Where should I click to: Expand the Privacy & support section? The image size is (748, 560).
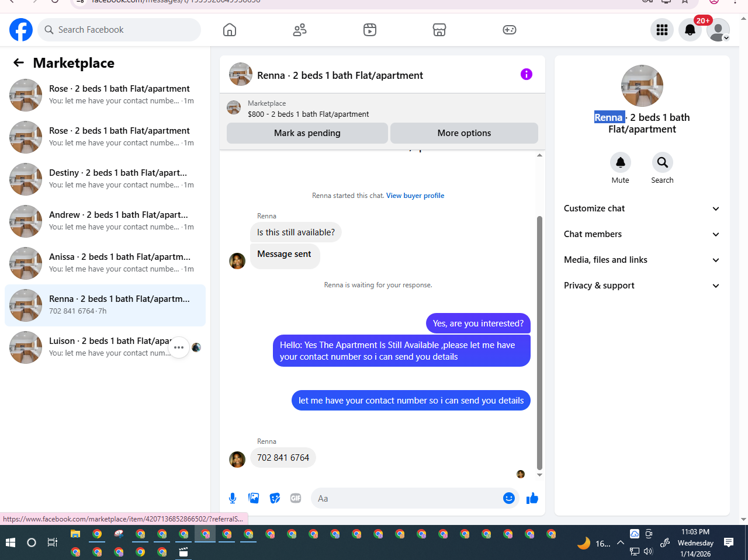642,286
